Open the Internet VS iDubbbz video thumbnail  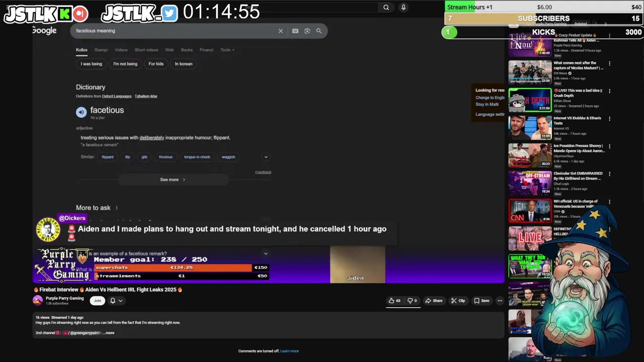click(x=530, y=127)
